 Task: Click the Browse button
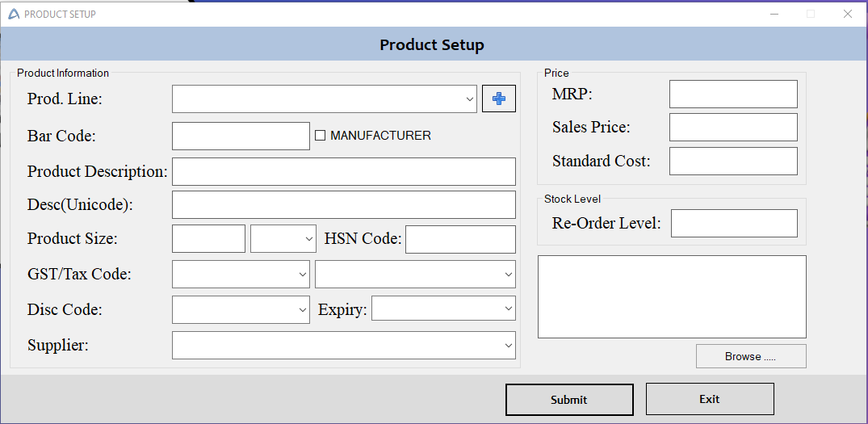pyautogui.click(x=750, y=356)
